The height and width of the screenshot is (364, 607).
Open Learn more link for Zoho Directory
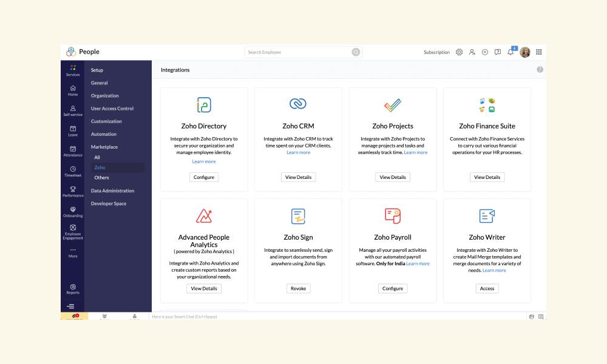click(203, 161)
